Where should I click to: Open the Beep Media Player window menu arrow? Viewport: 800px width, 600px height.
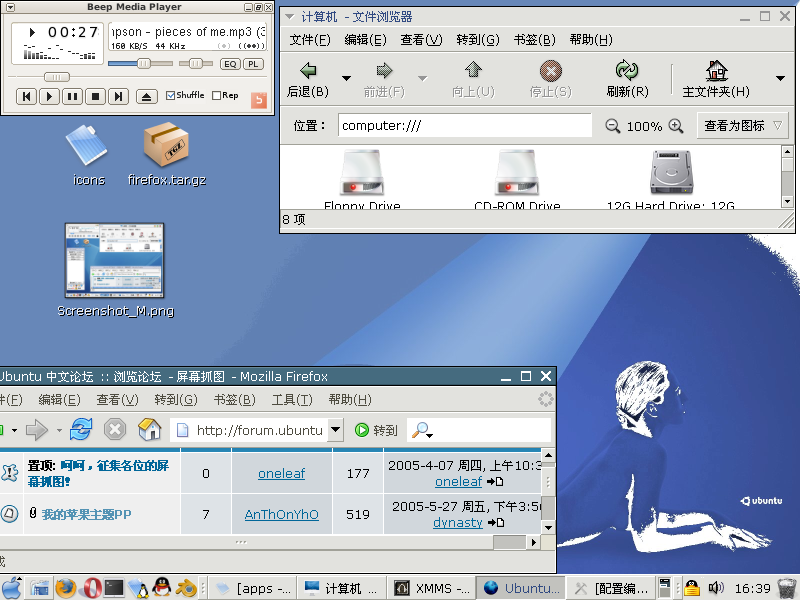(10, 7)
